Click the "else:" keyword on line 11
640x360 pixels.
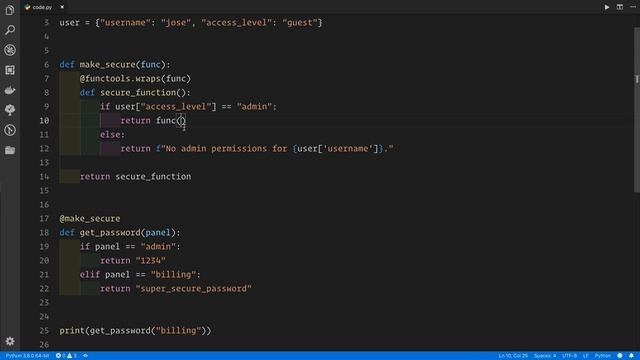click(113, 134)
